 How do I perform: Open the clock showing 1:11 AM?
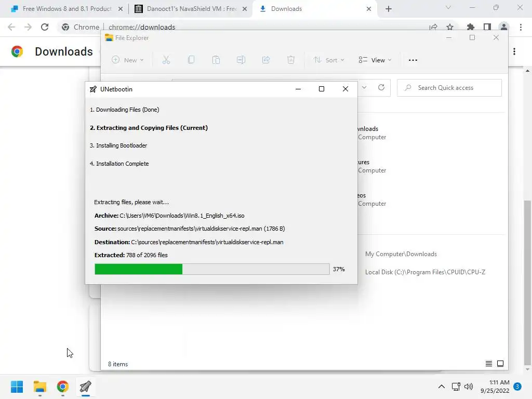(495, 387)
